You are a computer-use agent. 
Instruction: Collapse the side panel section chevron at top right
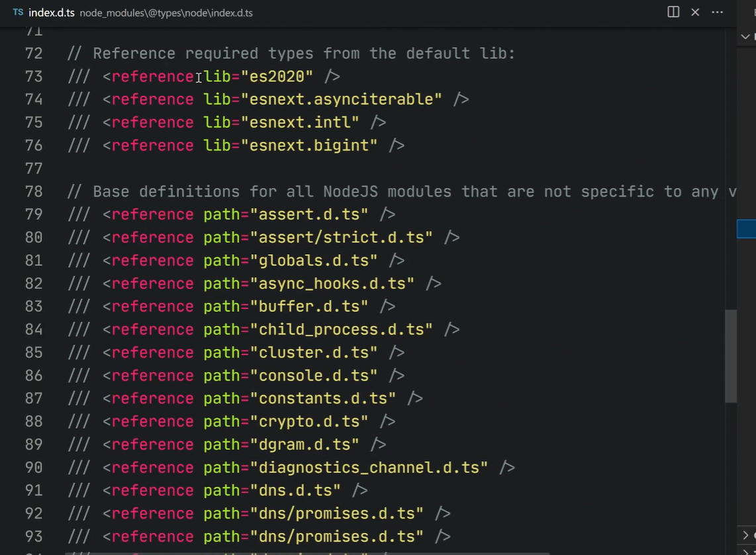[745, 36]
